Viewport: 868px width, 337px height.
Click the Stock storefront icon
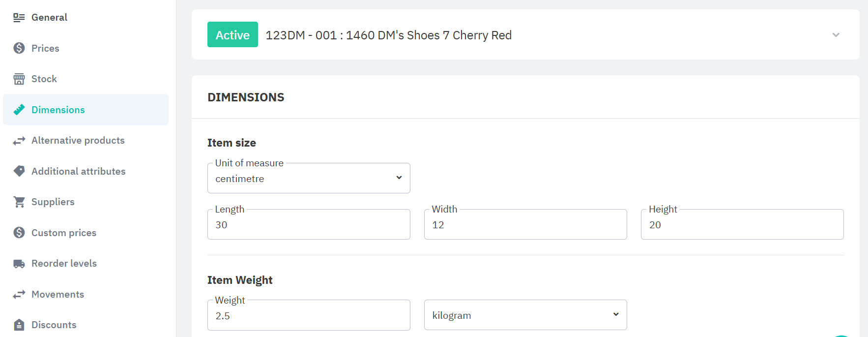19,79
